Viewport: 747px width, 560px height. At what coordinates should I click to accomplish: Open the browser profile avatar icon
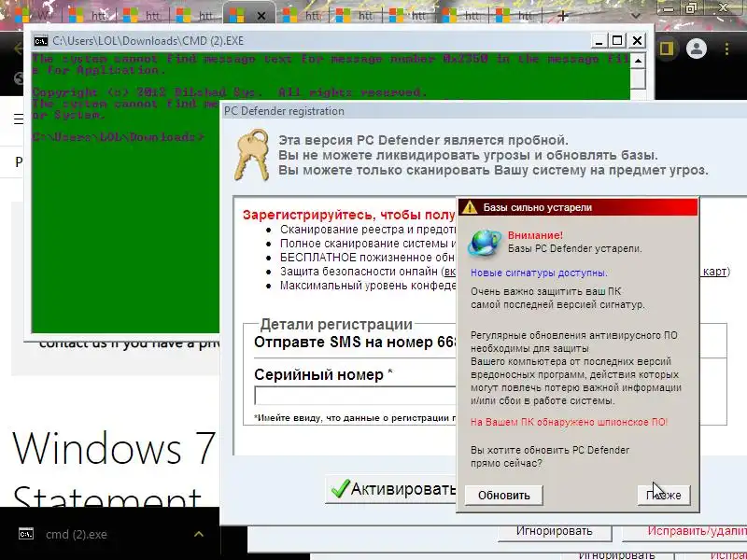[696, 49]
